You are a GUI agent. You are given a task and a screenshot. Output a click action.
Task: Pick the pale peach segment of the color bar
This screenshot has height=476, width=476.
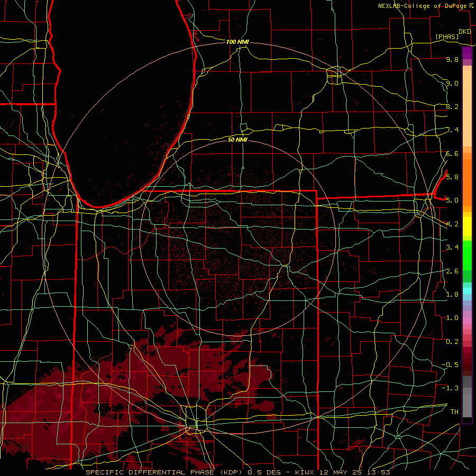click(x=467, y=109)
